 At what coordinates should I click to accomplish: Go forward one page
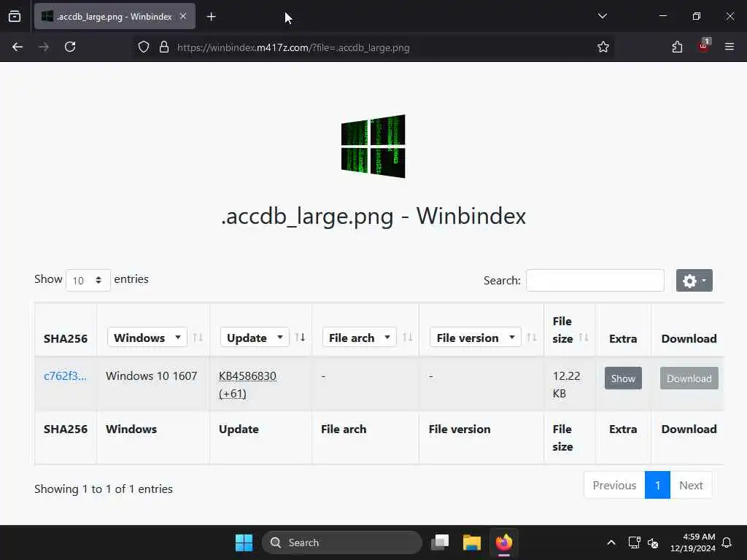tap(43, 47)
